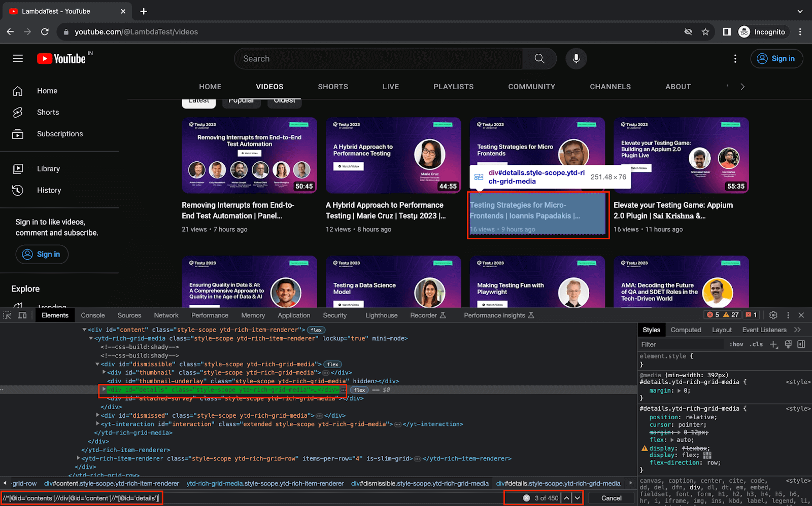Viewport: 812px width, 506px height.
Task: Toggle the :hov element state pane
Action: pos(736,344)
